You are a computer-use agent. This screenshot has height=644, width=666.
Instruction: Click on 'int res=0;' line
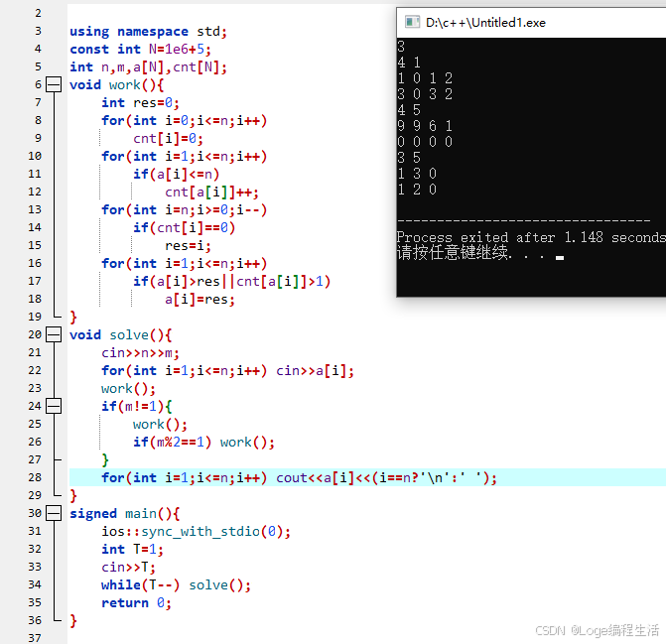pos(140,103)
